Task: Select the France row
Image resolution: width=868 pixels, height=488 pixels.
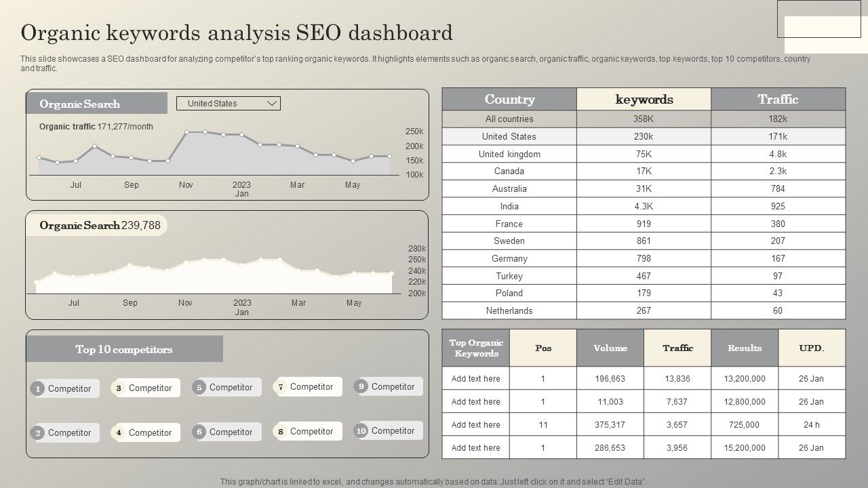Action: click(x=644, y=224)
